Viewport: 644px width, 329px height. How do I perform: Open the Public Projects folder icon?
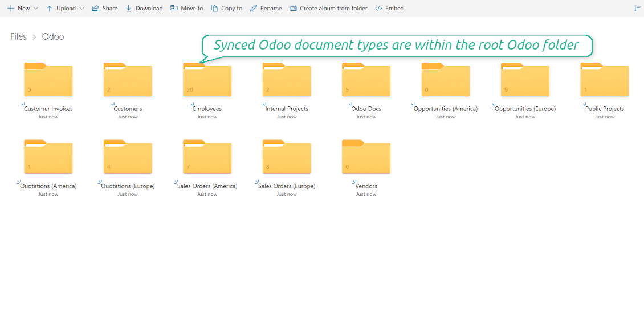(x=605, y=80)
